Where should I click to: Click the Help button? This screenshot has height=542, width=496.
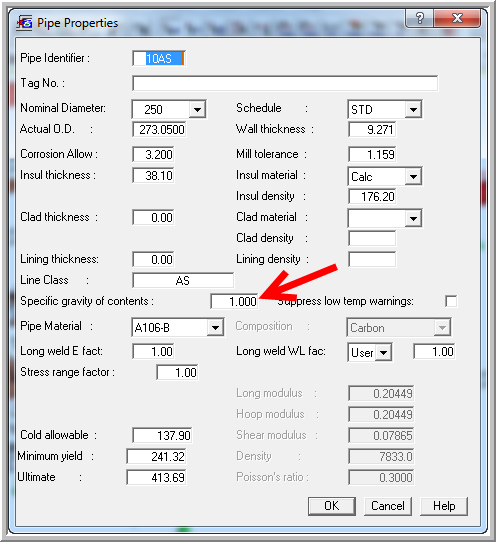[x=444, y=506]
